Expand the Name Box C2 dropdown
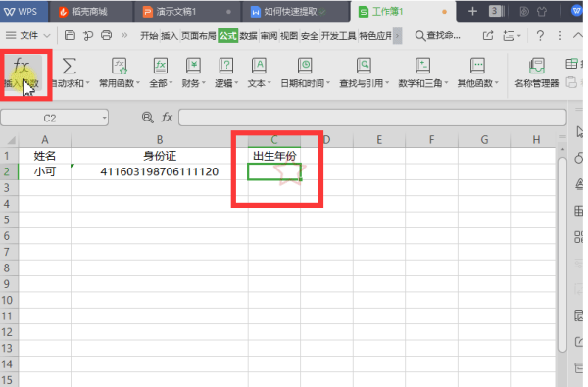Screen dimensions: 588x387 pyautogui.click(x=104, y=119)
